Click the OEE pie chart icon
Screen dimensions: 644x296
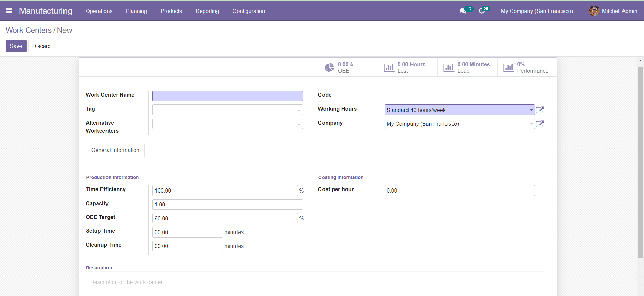pyautogui.click(x=329, y=68)
